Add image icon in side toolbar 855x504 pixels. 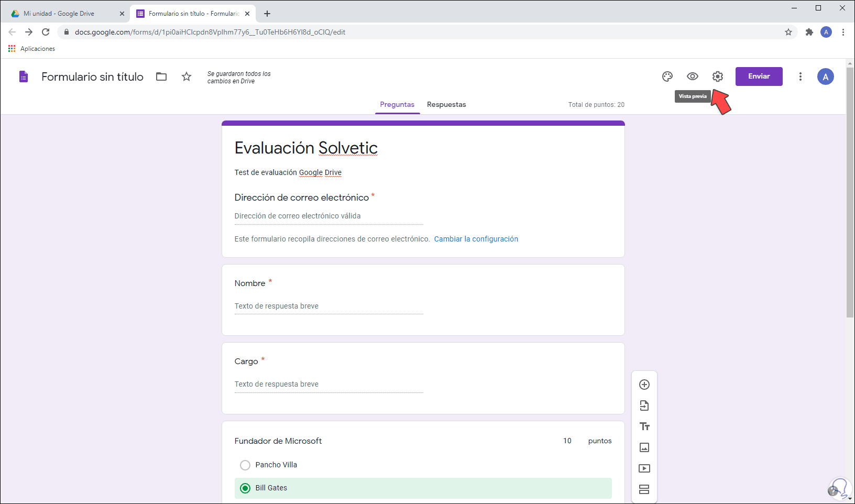click(644, 447)
